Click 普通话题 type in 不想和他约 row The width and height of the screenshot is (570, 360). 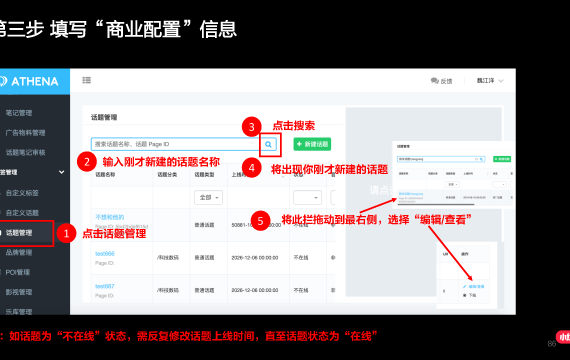click(x=204, y=225)
